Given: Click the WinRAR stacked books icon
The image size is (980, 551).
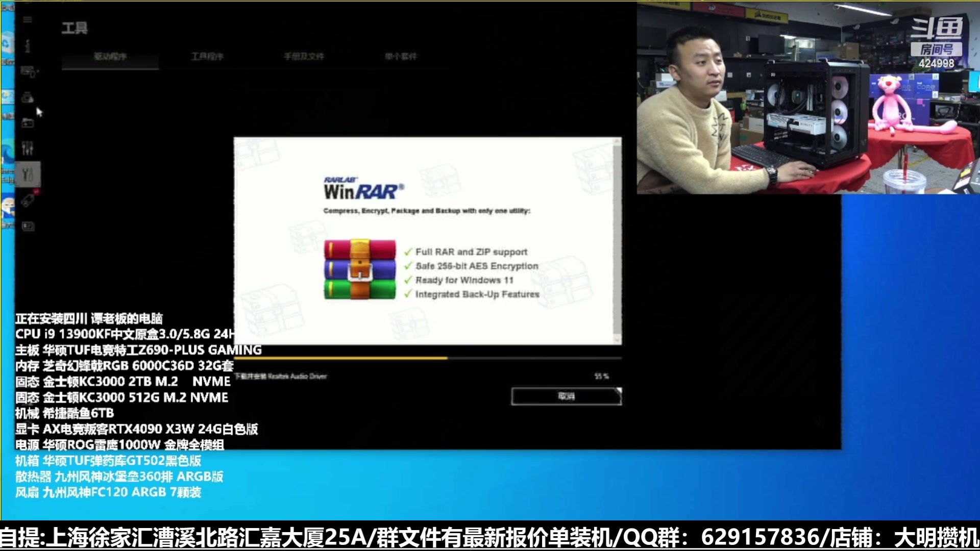Looking at the screenshot, I should tap(359, 269).
